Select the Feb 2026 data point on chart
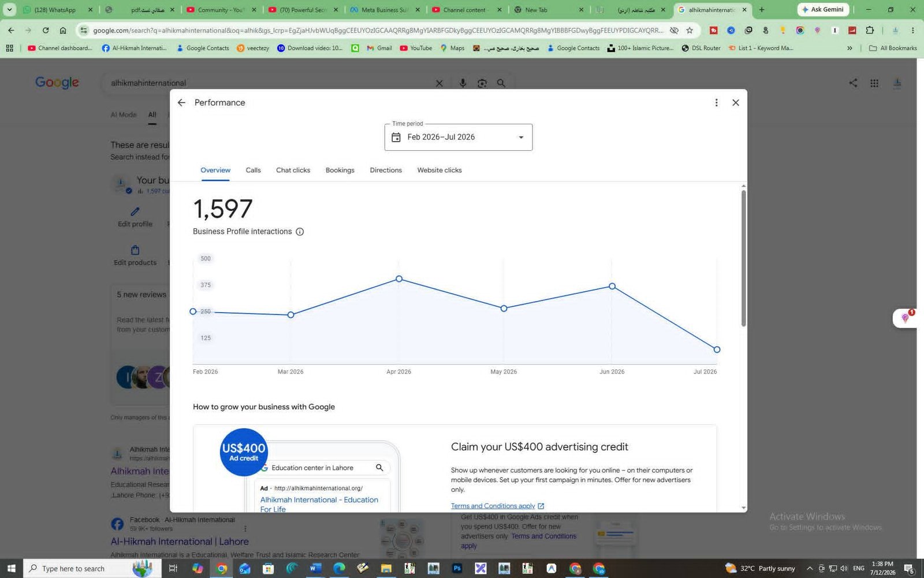The image size is (924, 578). coord(193,312)
